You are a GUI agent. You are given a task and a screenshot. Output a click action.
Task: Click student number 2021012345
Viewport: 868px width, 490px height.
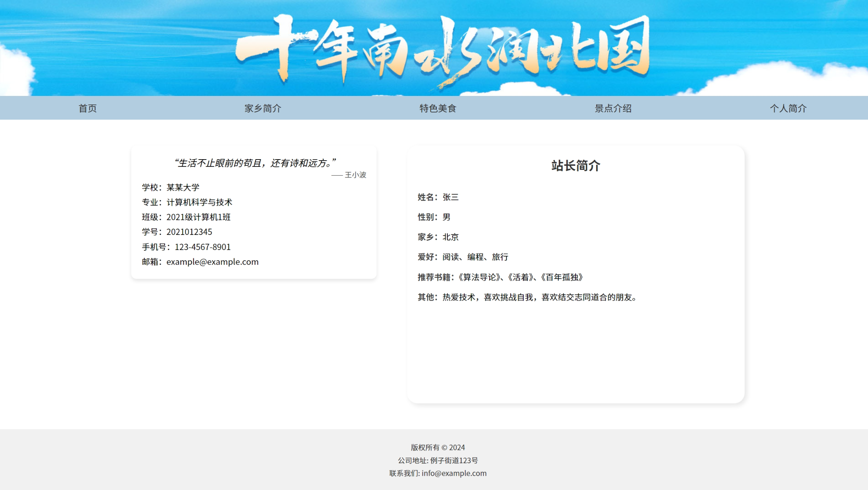[x=189, y=232]
